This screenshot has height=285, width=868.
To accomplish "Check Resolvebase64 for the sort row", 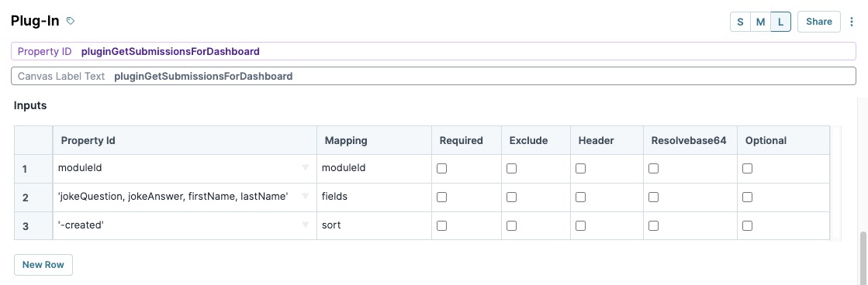I will point(654,225).
